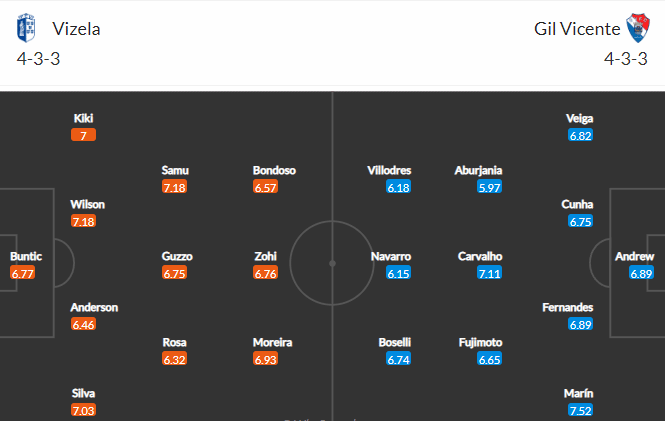The height and width of the screenshot is (421, 665).
Task: Select Kiki's rating badge showing 7
Action: click(x=84, y=135)
